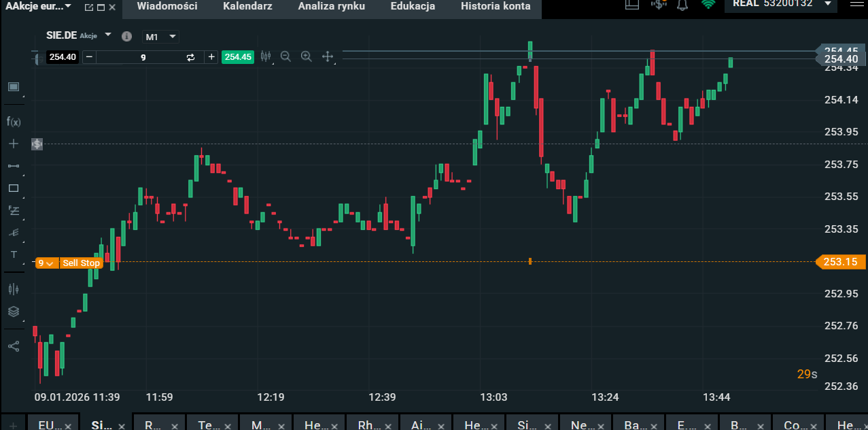
Task: Click the green 254.45 buy price button
Action: click(238, 57)
